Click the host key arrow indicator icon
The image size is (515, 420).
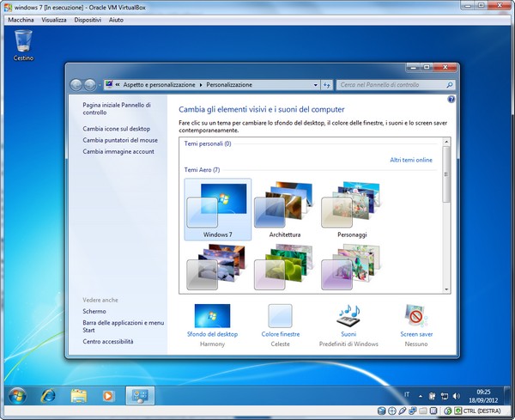(457, 411)
